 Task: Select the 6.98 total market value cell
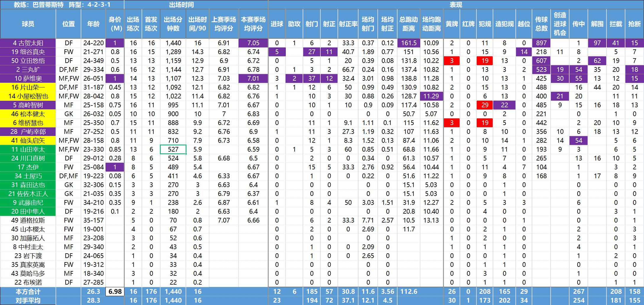pyautogui.click(x=115, y=292)
